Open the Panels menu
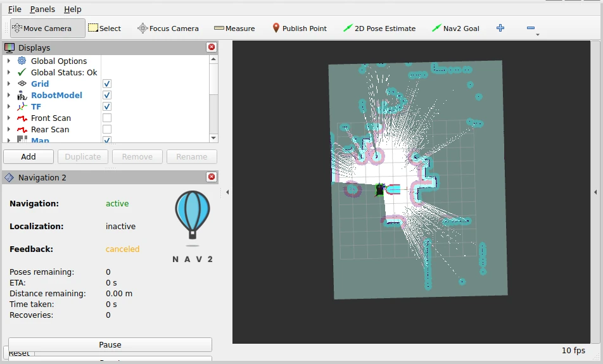 coord(42,9)
